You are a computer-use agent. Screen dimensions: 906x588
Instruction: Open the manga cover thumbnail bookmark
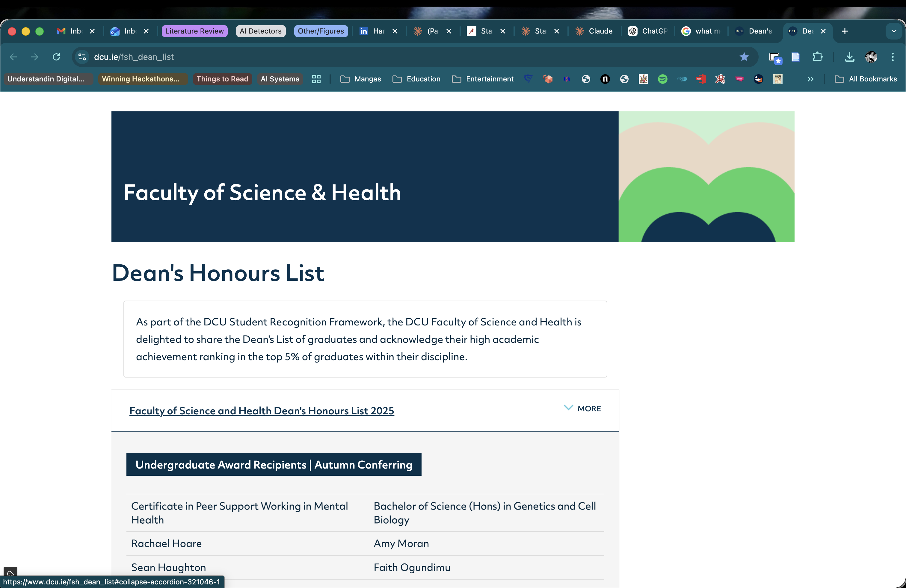point(778,79)
